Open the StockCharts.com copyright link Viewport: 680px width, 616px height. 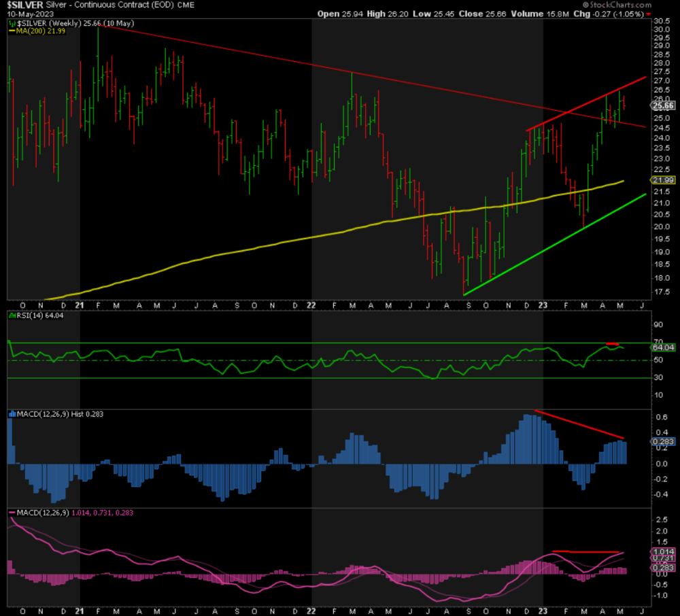click(x=617, y=5)
